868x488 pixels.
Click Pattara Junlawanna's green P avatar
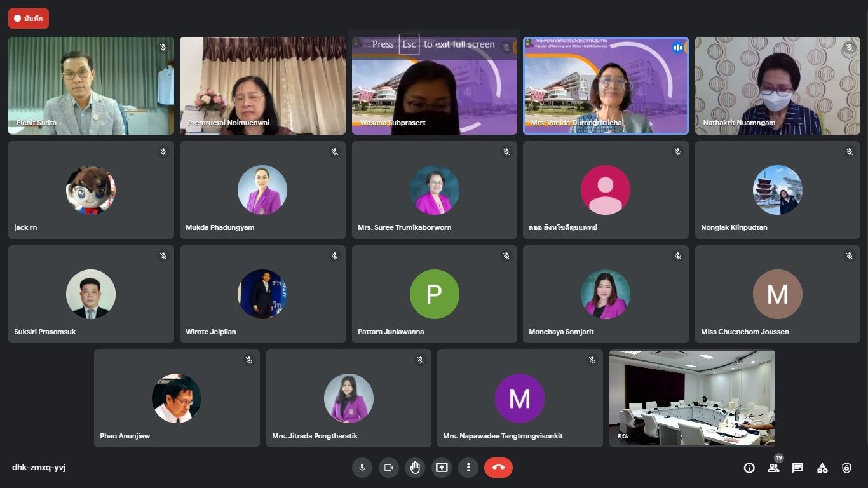(x=434, y=294)
